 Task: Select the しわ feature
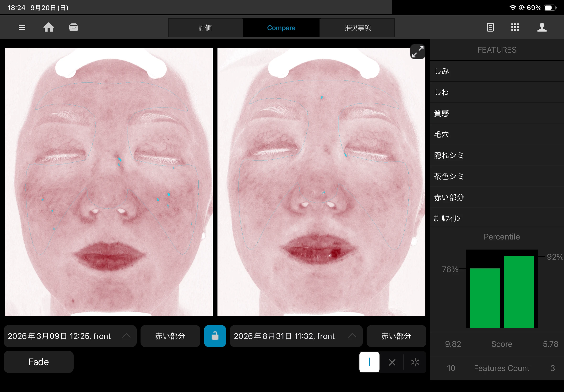tap(497, 92)
